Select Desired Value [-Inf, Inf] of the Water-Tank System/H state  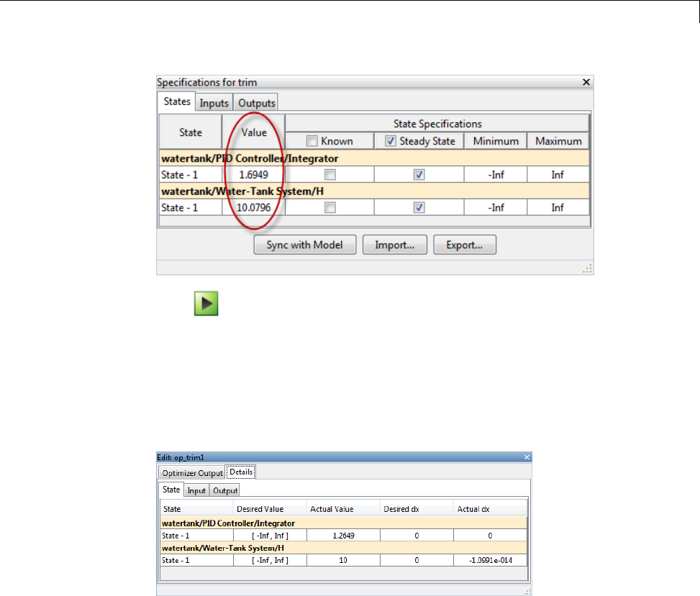click(270, 560)
